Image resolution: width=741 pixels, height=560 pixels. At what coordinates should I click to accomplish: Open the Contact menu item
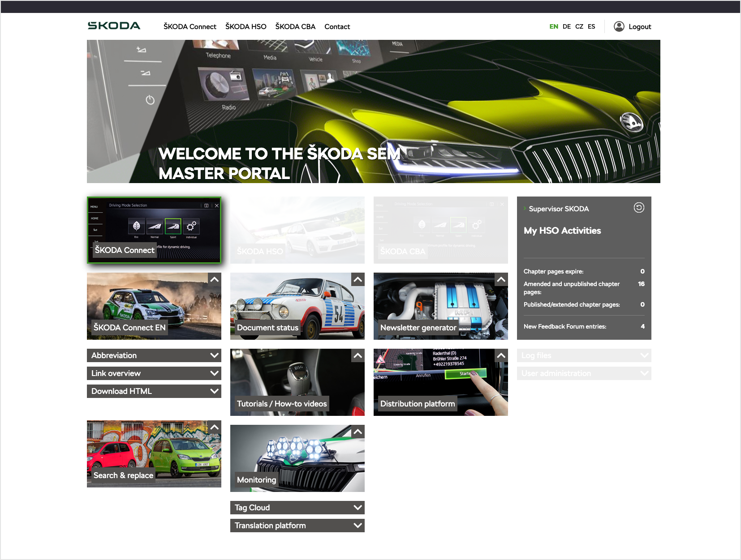337,27
